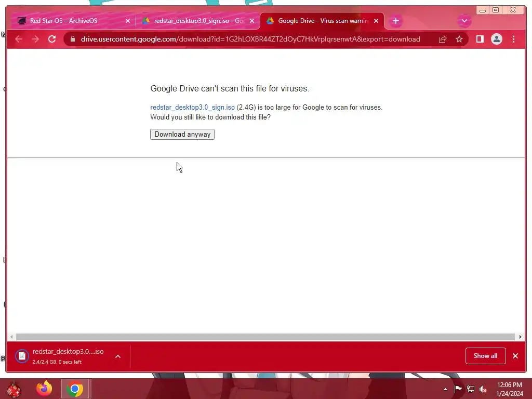
Task: Open the downloaded redstar_desktop3.0 iso item
Action: pyautogui.click(x=68, y=356)
